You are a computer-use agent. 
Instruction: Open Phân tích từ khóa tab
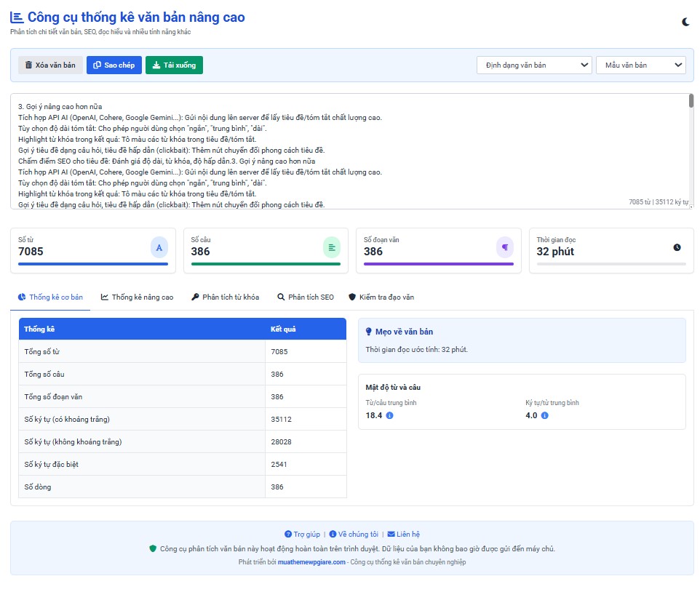tap(225, 297)
